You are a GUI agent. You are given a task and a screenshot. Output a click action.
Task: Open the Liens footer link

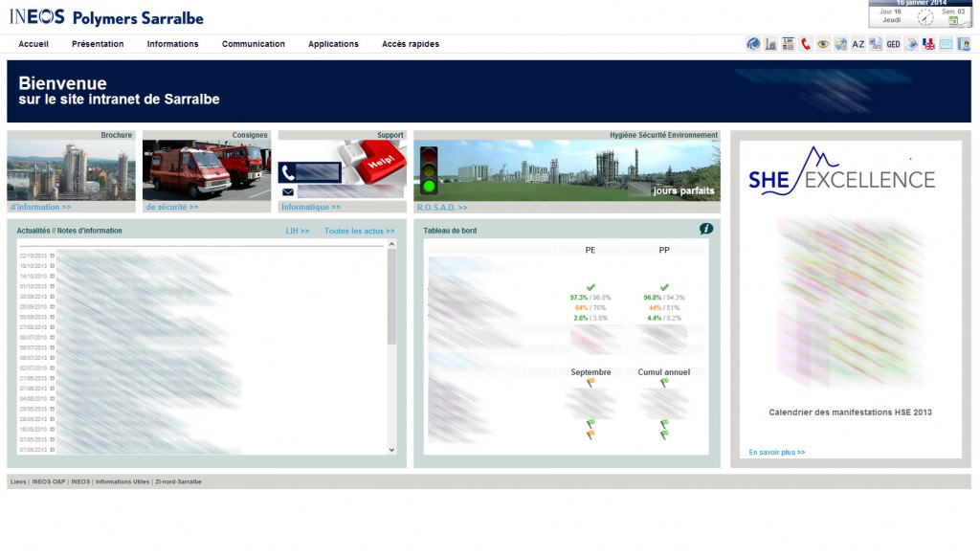click(18, 482)
